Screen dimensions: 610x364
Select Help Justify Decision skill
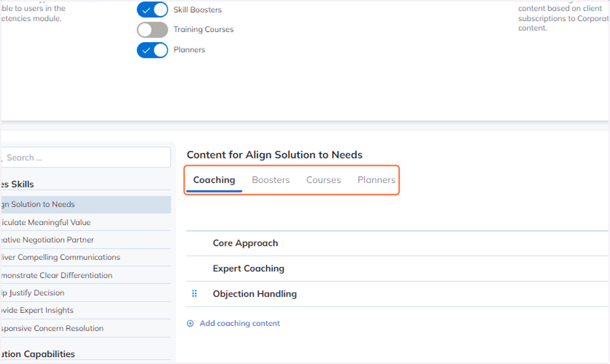[85, 293]
